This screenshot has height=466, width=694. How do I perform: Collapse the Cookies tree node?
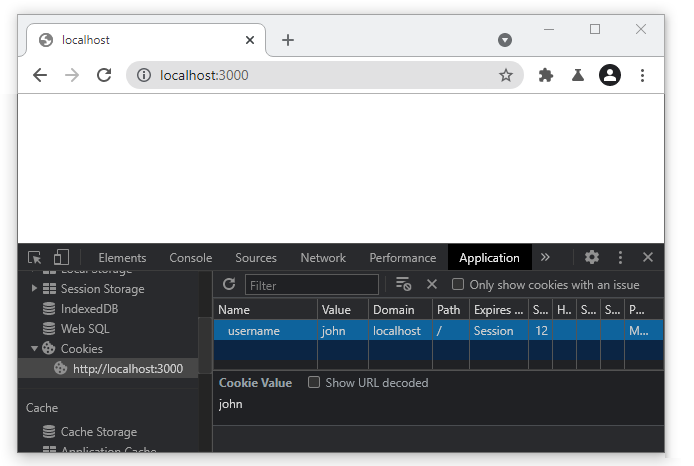[x=34, y=349]
